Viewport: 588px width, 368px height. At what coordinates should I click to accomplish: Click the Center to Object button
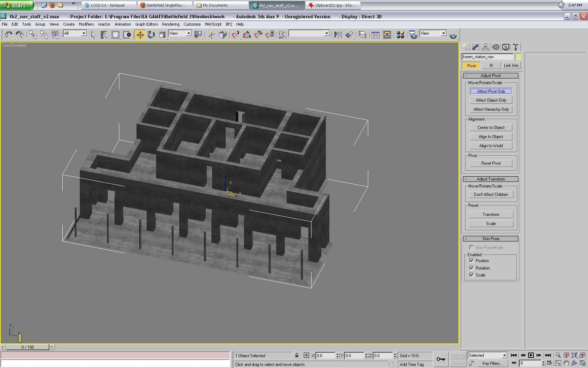[491, 128]
